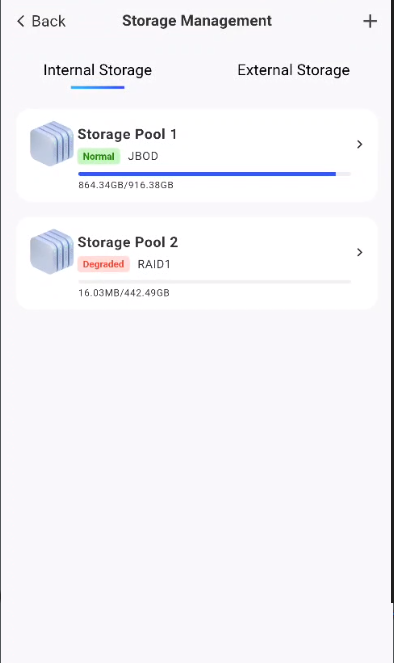Image resolution: width=394 pixels, height=663 pixels.
Task: Click the green Normal status badge
Action: [x=98, y=156]
